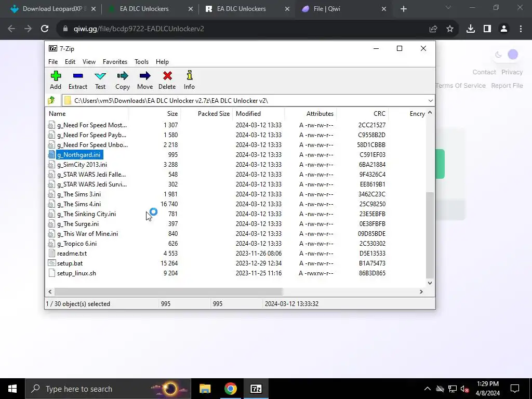This screenshot has height=399, width=532.
Task: Open Chrome profile icon
Action: pyautogui.click(x=504, y=29)
